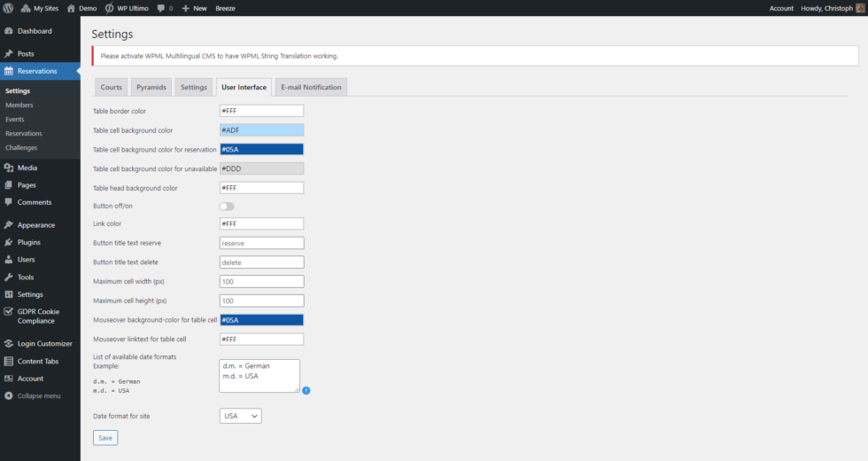This screenshot has height=461, width=868.
Task: Click the Maximum cell width input field
Action: (x=261, y=282)
